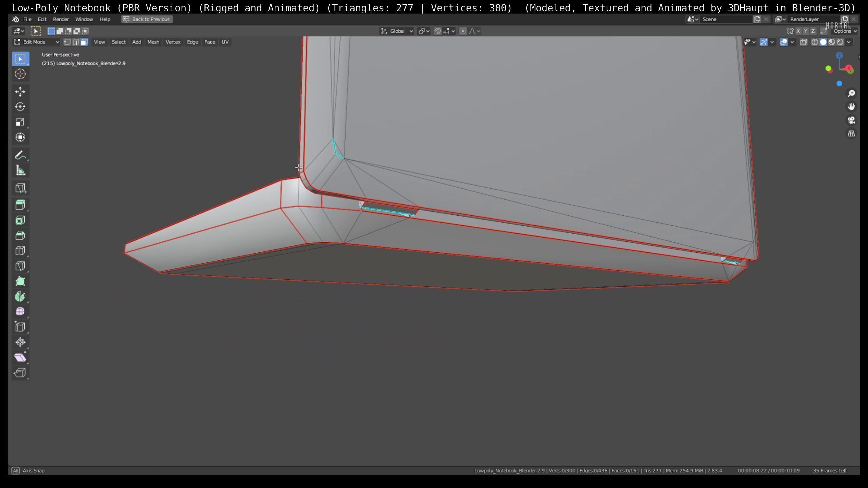The width and height of the screenshot is (868, 488).
Task: Open the Edit Mode dropdown
Action: 36,42
